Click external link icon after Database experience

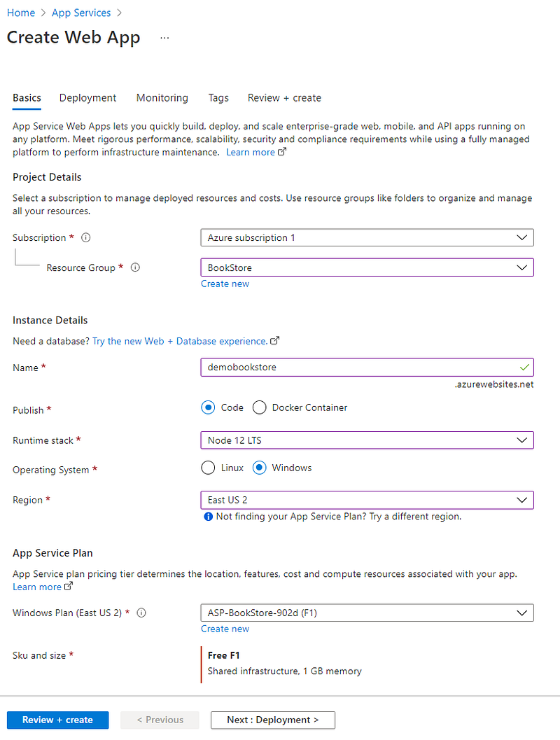click(x=274, y=341)
